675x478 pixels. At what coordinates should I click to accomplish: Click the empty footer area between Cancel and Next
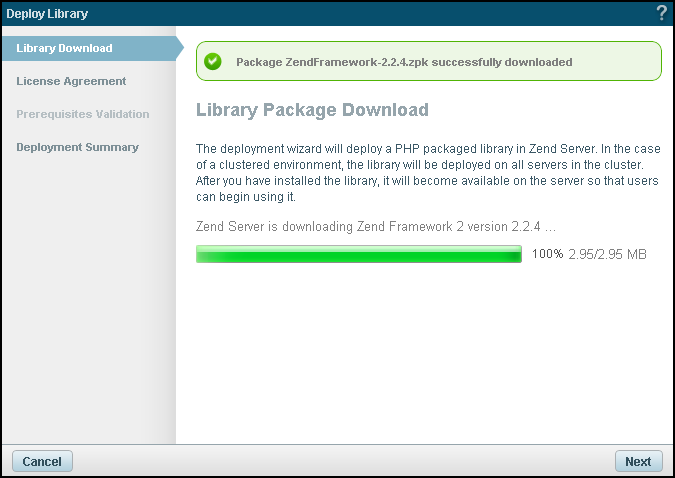340,461
